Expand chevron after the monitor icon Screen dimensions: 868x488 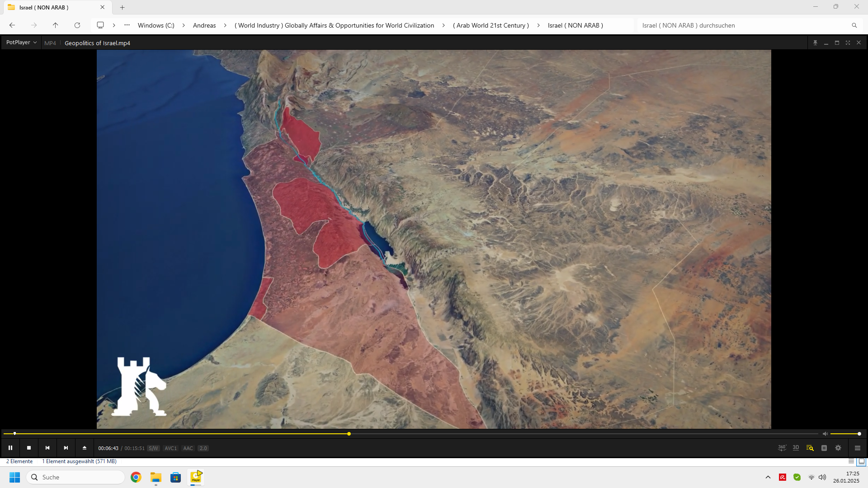pos(114,25)
